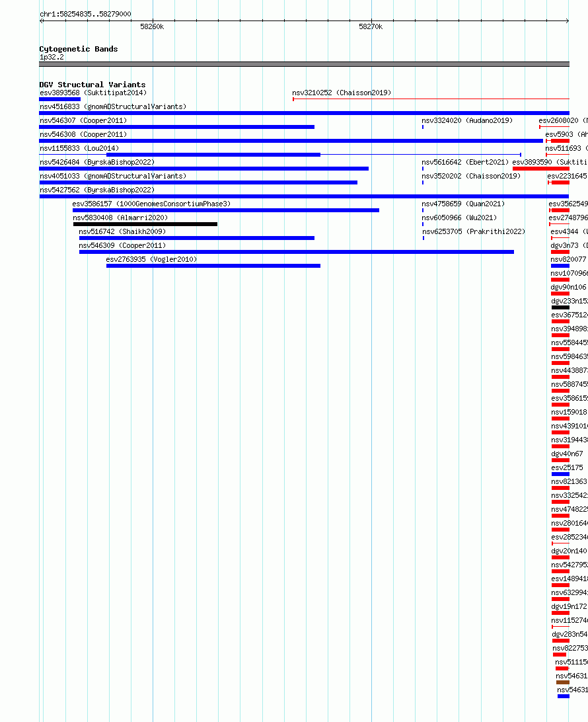This screenshot has height=722, width=588.
Task: Click the 1p32.2 cytogenetic band bar
Action: tap(304, 64)
